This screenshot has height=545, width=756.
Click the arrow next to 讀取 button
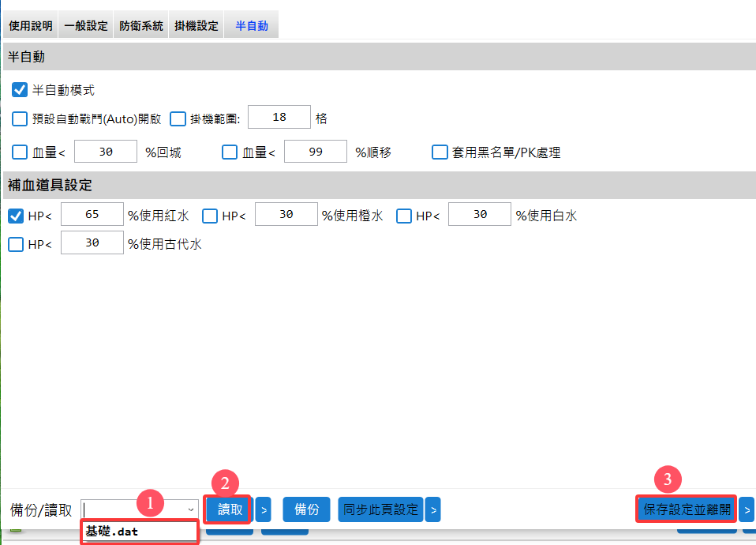(x=264, y=509)
